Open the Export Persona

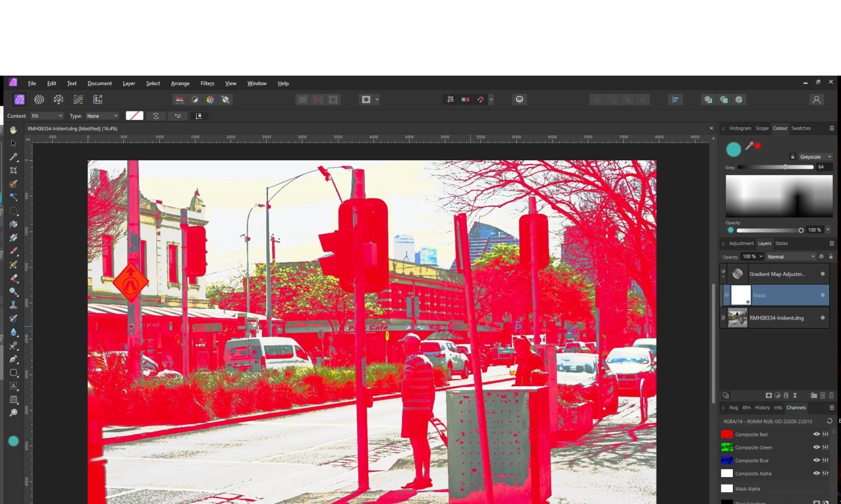[98, 99]
